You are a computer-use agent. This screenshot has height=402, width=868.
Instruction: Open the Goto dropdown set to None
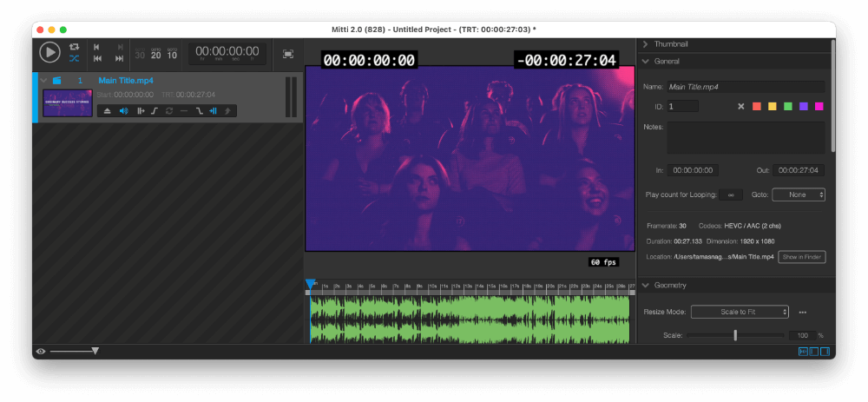[799, 194]
